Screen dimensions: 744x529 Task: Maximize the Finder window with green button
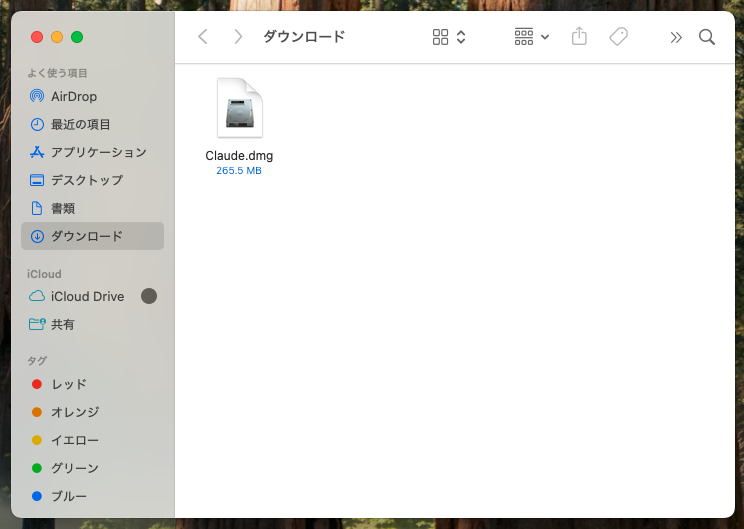pos(77,37)
